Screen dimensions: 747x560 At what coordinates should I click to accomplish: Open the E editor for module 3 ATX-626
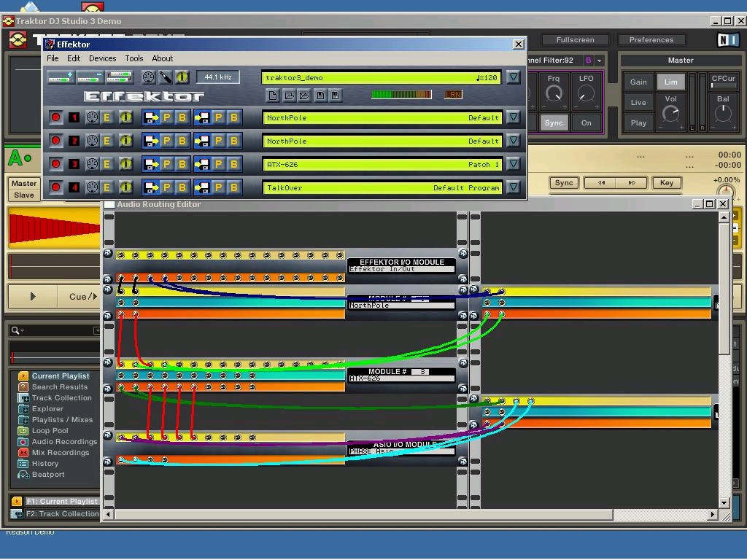107,164
